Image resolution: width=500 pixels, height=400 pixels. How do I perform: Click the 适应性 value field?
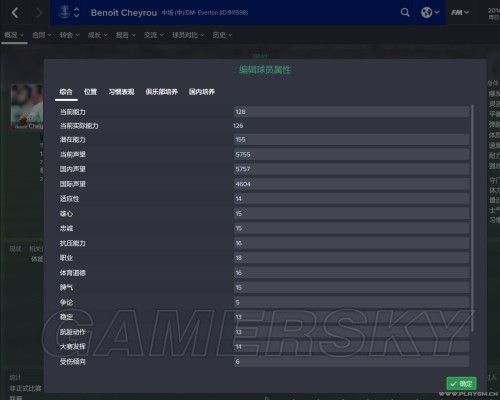click(351, 199)
